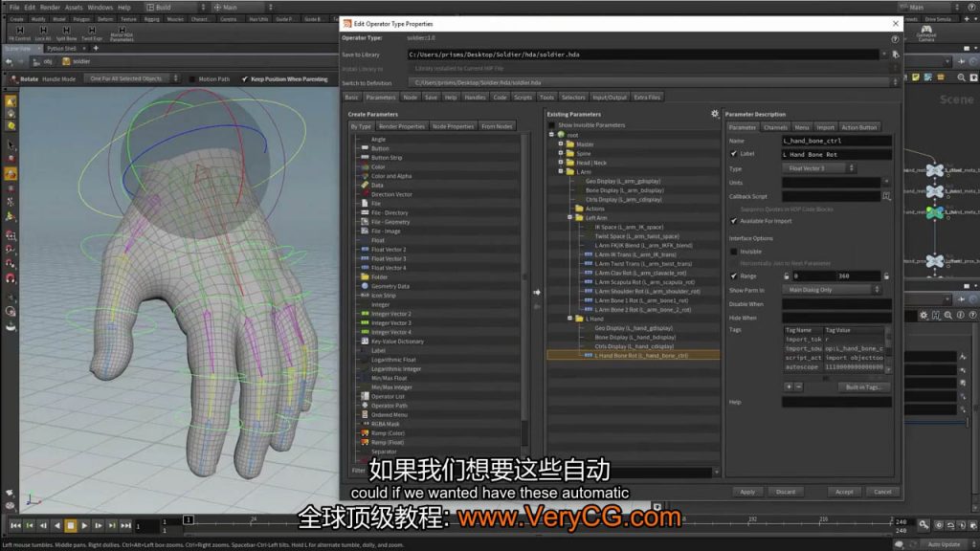Click the select tool arrow in left toolbar
Viewport: 980px width, 551px height.
click(11, 144)
